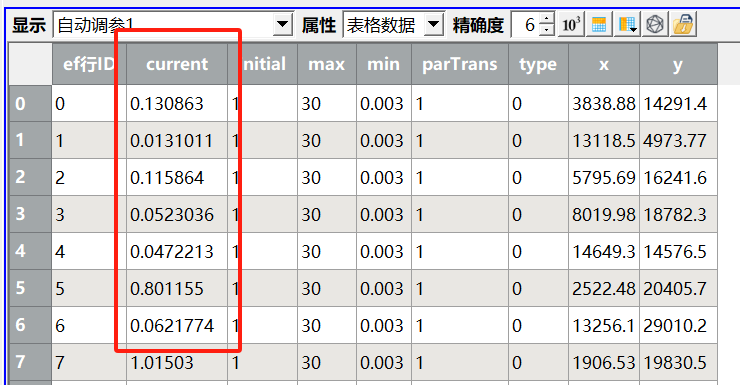The image size is (740, 385).
Task: Click current cell 1.01503
Action: [x=177, y=362]
